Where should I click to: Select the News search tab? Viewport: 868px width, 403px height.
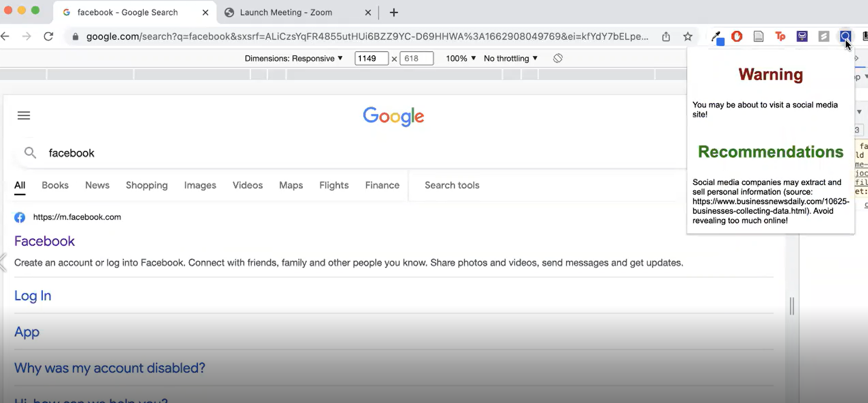pos(97,185)
